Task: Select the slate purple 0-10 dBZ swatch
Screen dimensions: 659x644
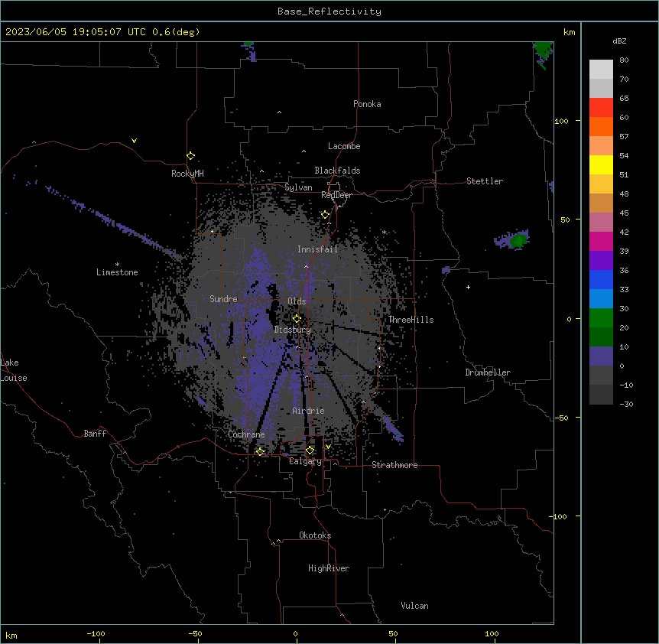Action: [x=601, y=356]
